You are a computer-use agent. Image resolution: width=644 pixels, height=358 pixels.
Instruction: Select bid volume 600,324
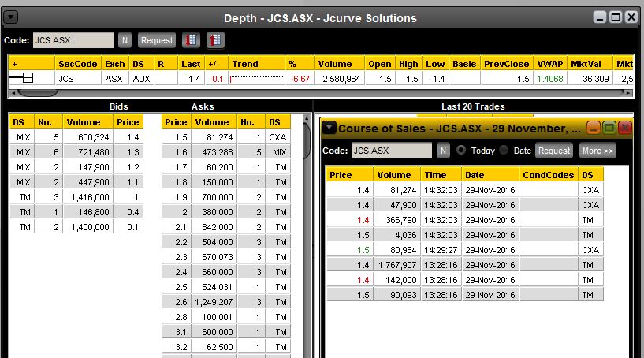click(x=94, y=137)
